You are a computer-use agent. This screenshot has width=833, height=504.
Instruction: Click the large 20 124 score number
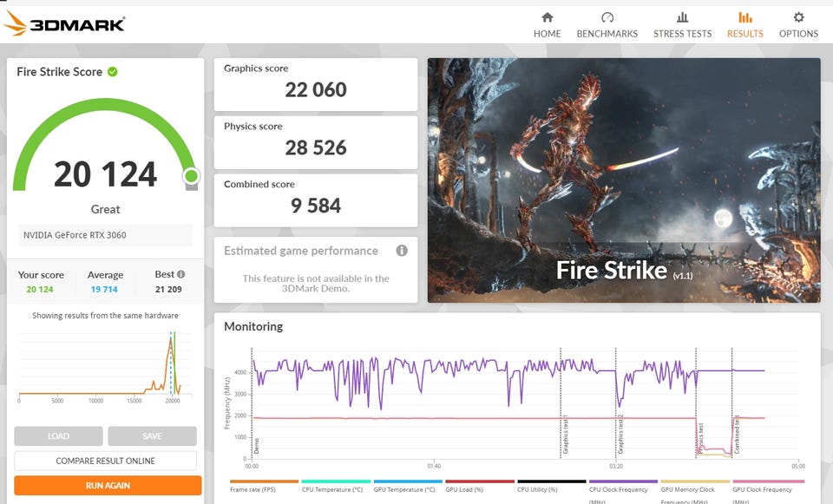pyautogui.click(x=105, y=174)
